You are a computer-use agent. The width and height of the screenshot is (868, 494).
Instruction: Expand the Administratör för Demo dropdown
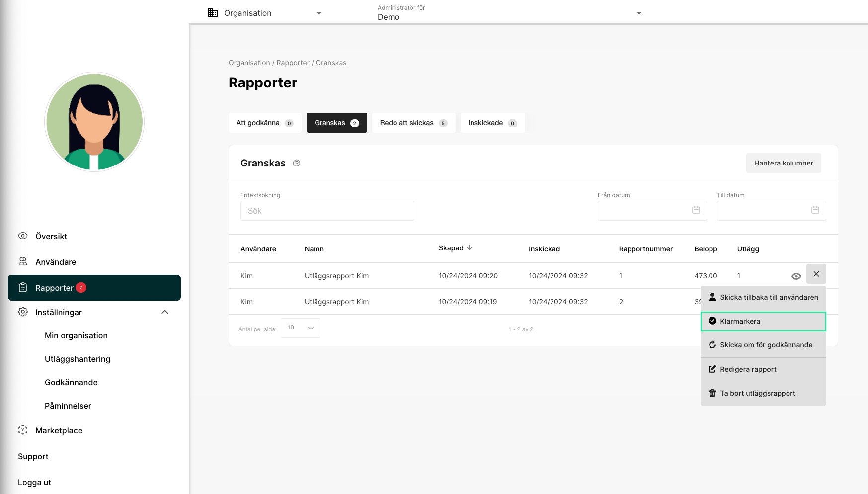[639, 13]
